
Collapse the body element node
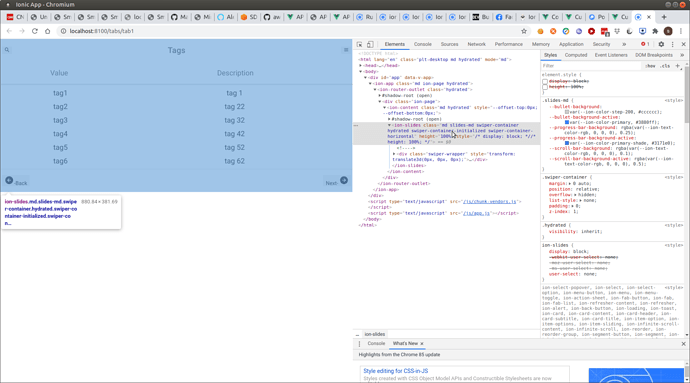[x=361, y=72]
